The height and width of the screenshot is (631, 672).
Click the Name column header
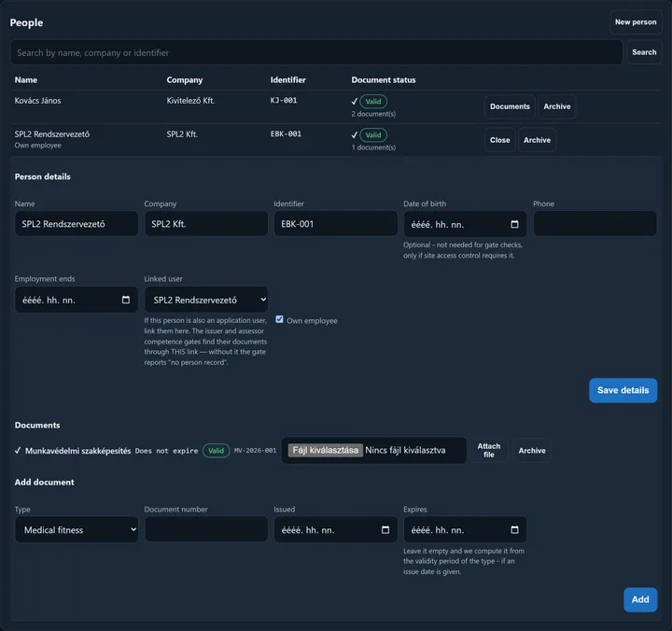click(x=26, y=79)
